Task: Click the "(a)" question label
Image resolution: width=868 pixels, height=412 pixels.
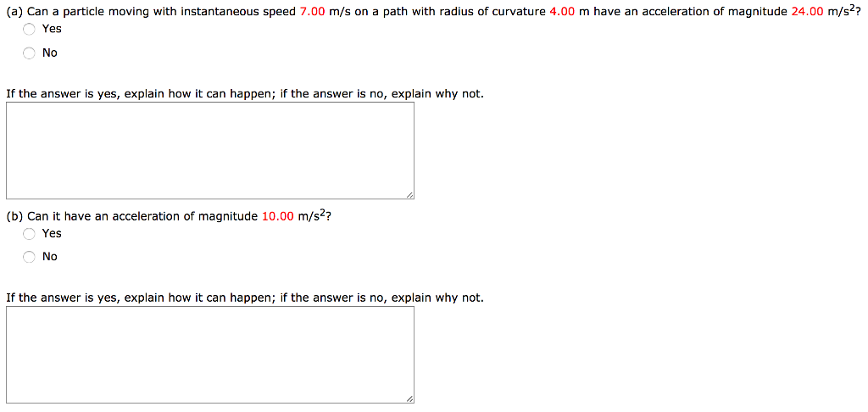Action: pyautogui.click(x=14, y=12)
